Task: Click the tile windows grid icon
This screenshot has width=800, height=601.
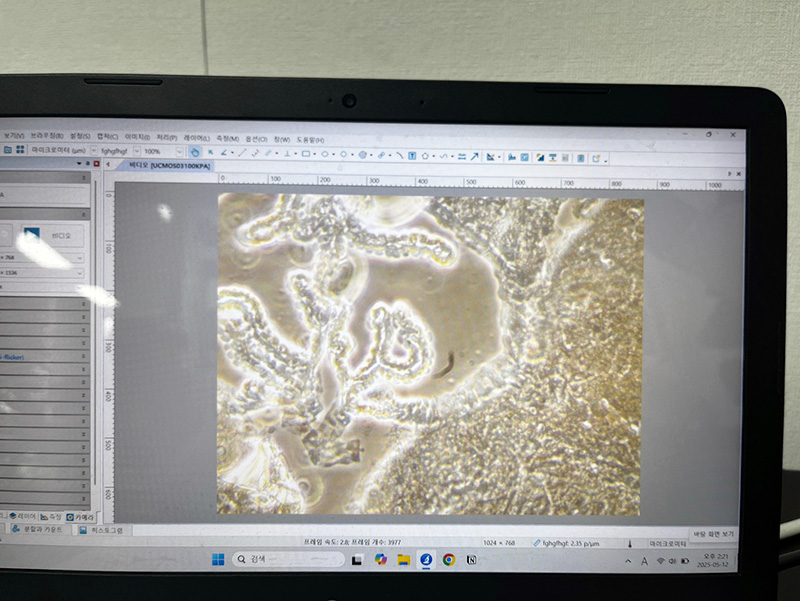Action: pos(20,149)
